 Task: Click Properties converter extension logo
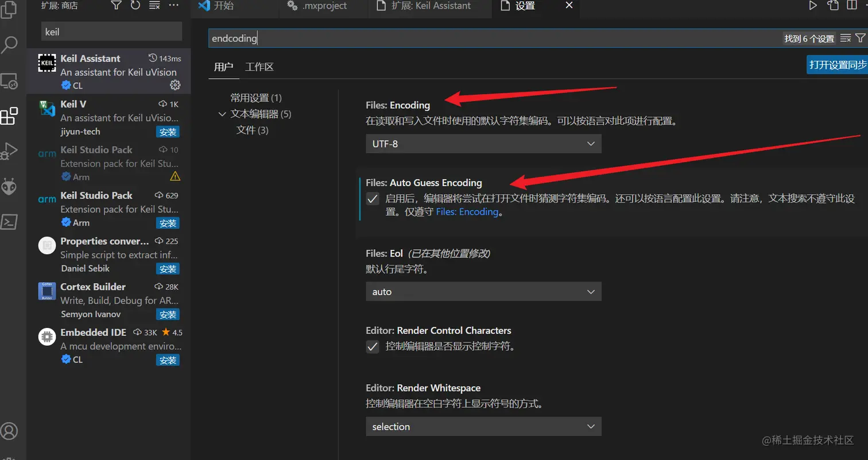coord(47,246)
